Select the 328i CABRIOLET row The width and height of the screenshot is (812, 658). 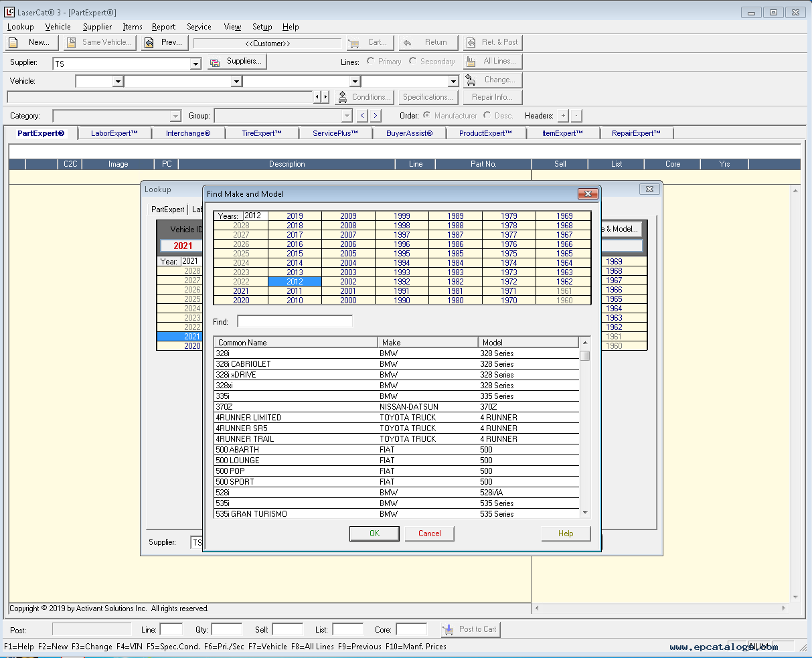point(396,364)
